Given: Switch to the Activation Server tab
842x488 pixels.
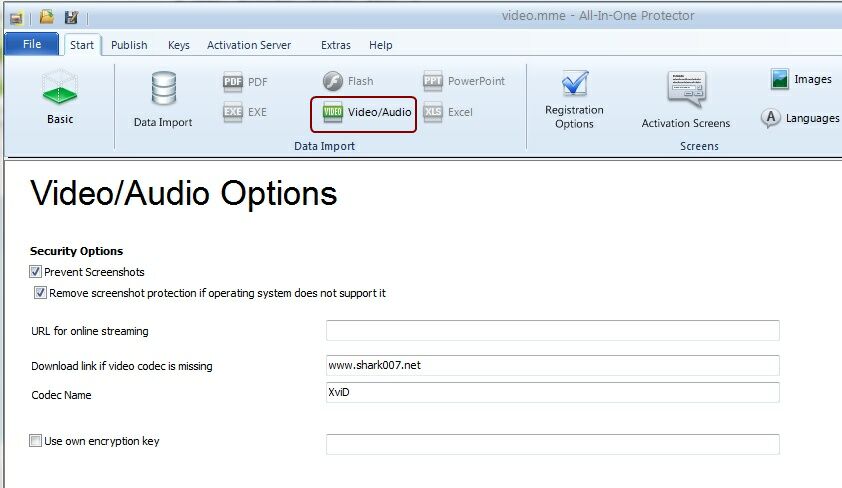Looking at the screenshot, I should 249,45.
